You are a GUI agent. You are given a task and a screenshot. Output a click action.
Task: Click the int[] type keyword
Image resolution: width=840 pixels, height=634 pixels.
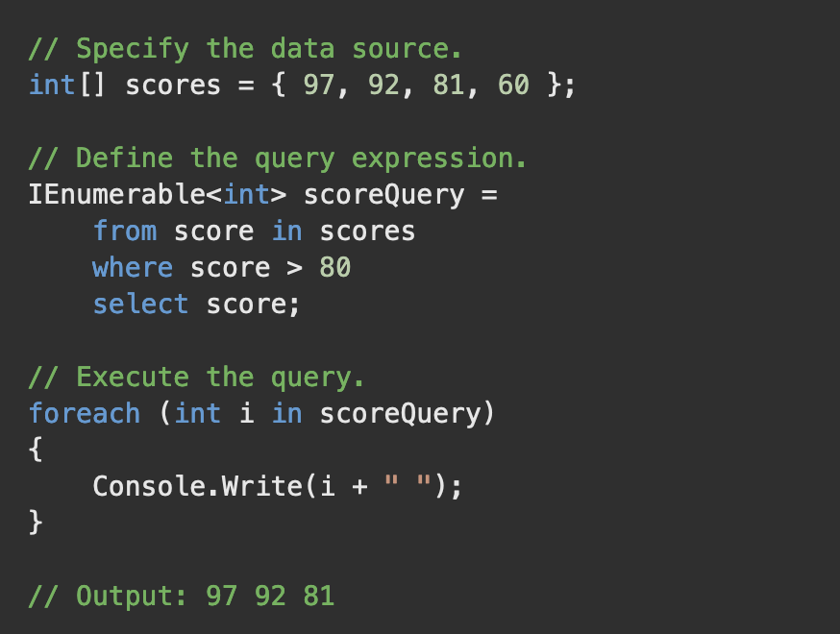point(67,85)
